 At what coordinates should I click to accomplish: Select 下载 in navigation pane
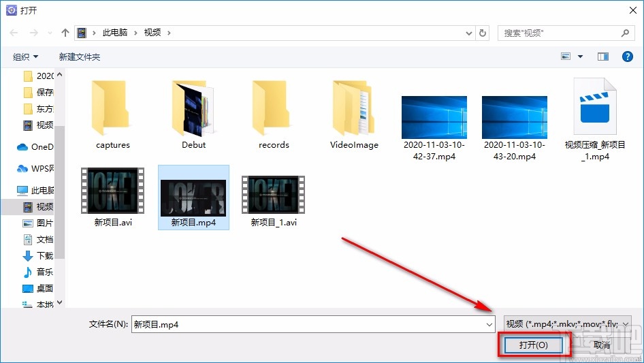coord(39,255)
